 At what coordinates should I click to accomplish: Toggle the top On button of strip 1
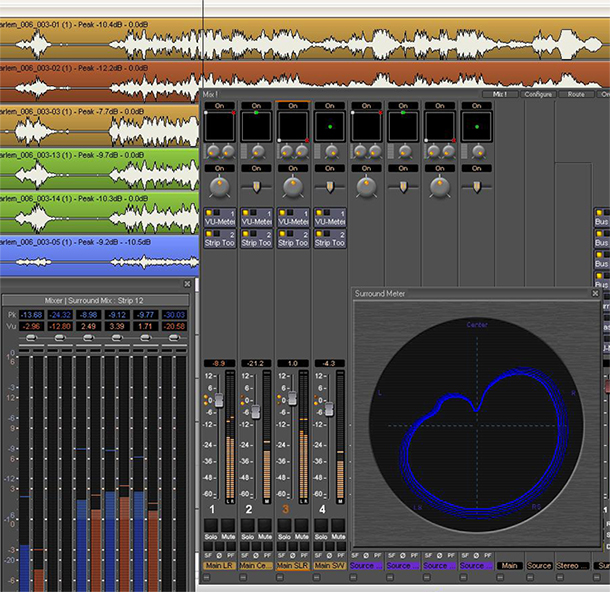click(x=219, y=105)
